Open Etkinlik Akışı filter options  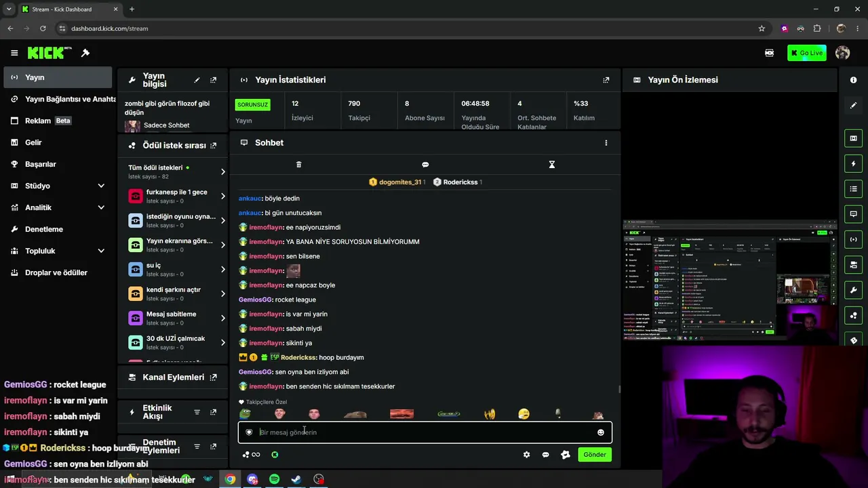197,412
